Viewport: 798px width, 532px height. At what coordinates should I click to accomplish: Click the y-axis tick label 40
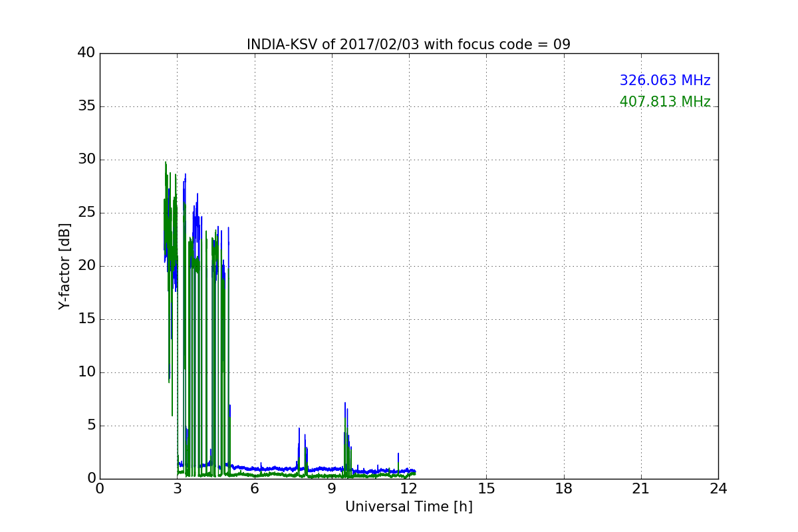tap(86, 53)
